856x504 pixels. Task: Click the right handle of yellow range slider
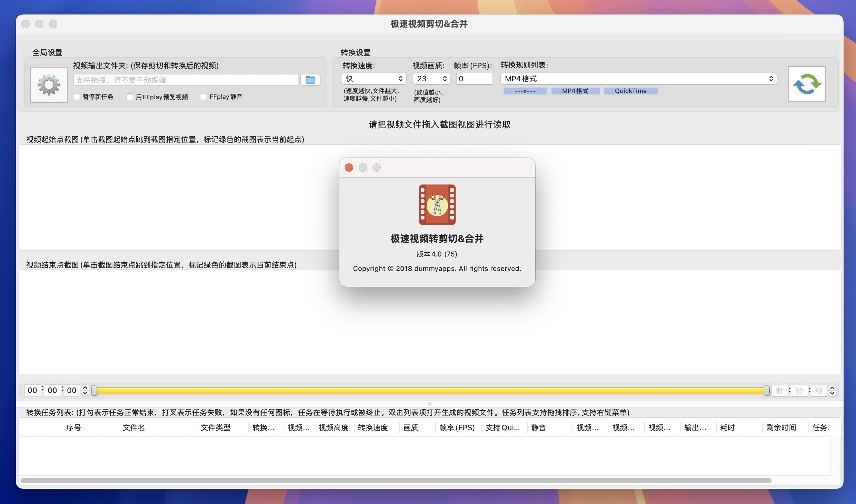pos(766,391)
